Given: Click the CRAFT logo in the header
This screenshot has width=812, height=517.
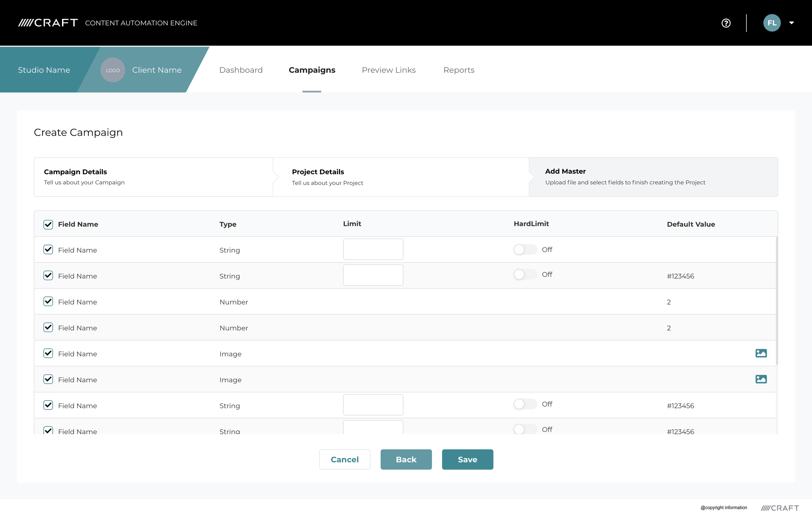Looking at the screenshot, I should click(48, 23).
